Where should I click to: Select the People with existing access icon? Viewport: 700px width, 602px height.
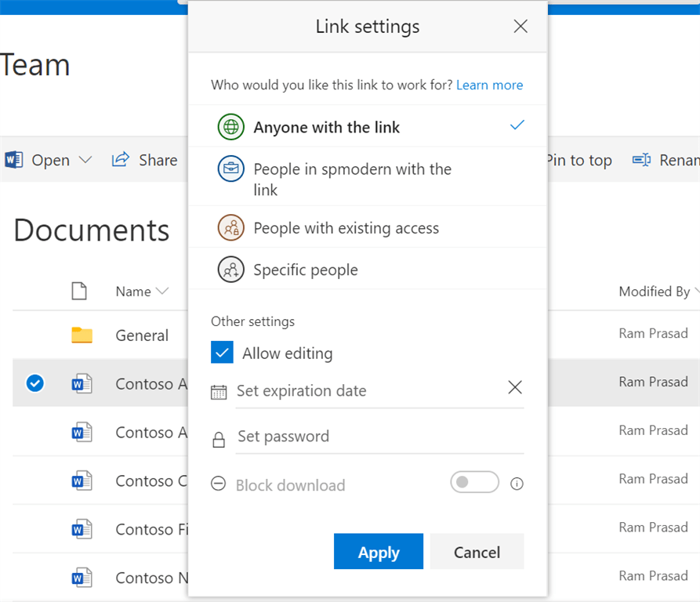coord(230,227)
